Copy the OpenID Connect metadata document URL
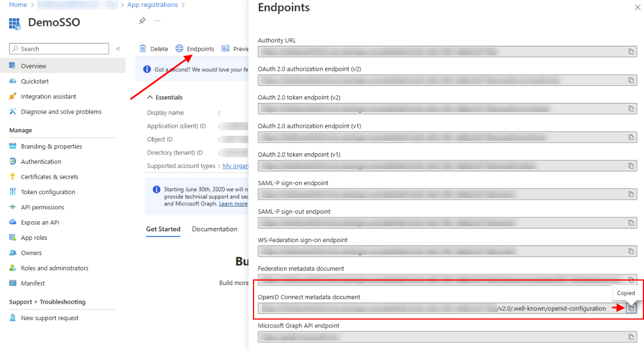The image size is (644, 349). point(631,308)
